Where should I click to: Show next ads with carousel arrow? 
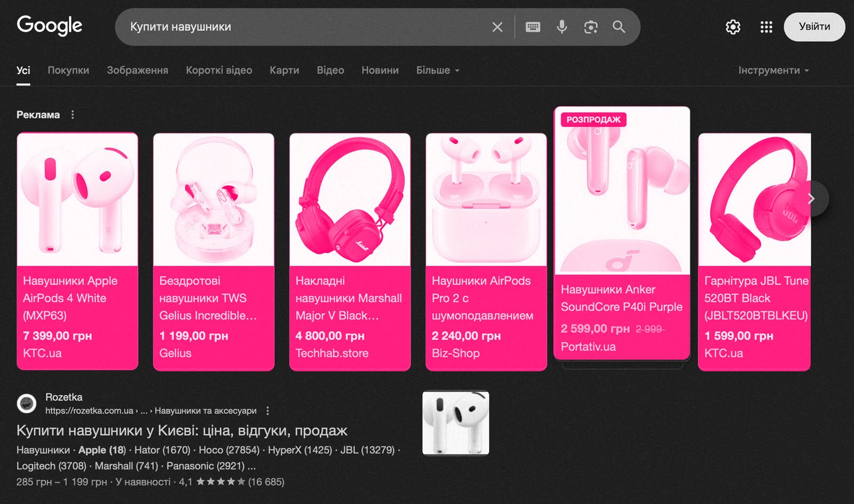[x=812, y=199]
